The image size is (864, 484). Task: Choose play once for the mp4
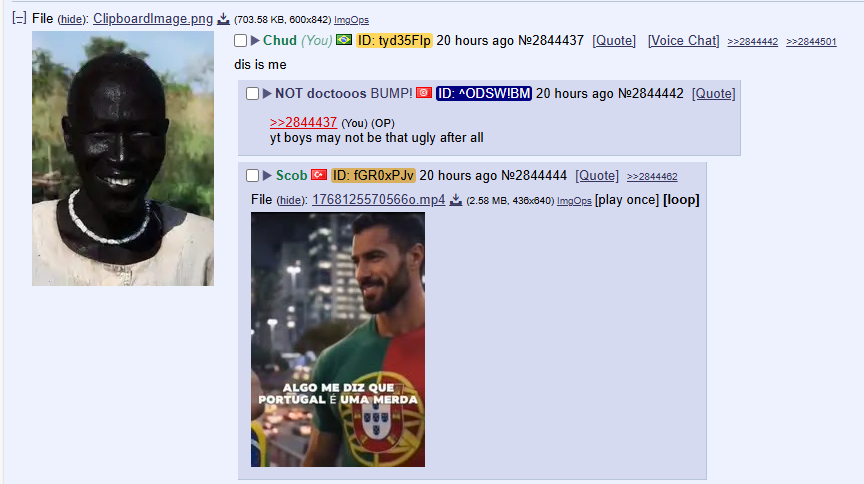pos(627,200)
